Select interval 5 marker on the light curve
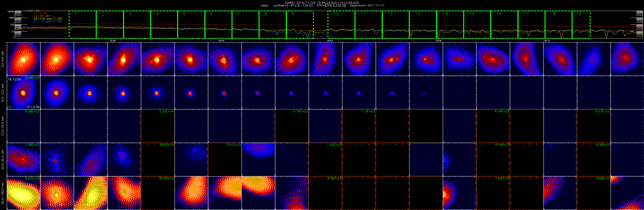This screenshot has height=210, width=644. (x=184, y=14)
